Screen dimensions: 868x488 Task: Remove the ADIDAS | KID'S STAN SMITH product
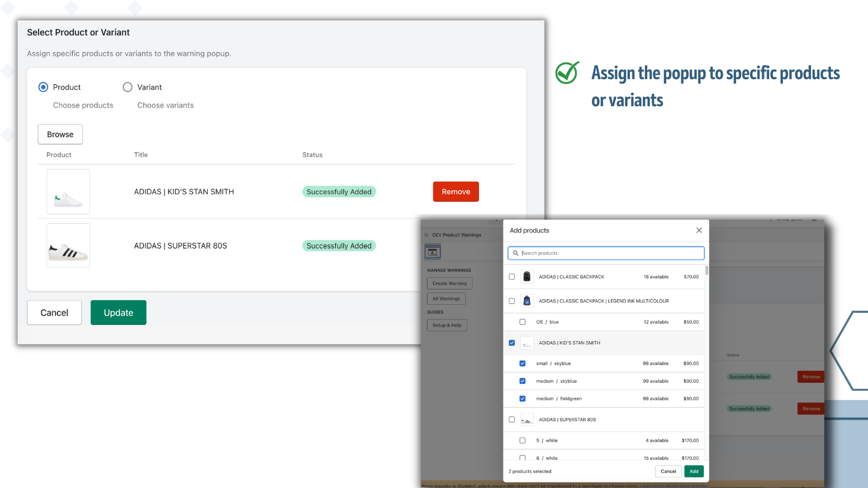point(456,191)
